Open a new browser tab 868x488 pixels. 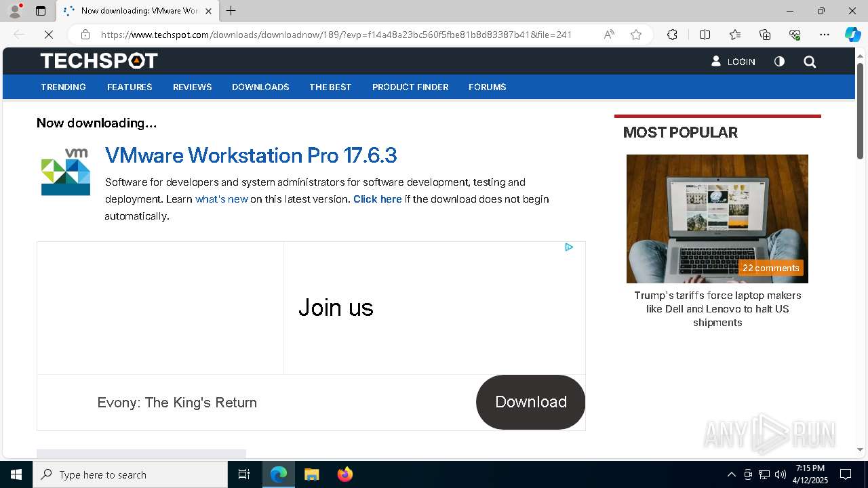point(231,11)
